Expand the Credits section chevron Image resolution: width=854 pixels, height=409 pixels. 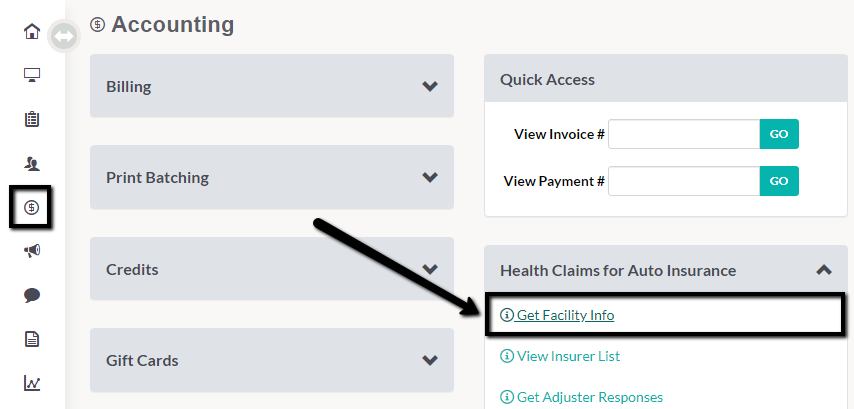click(430, 269)
